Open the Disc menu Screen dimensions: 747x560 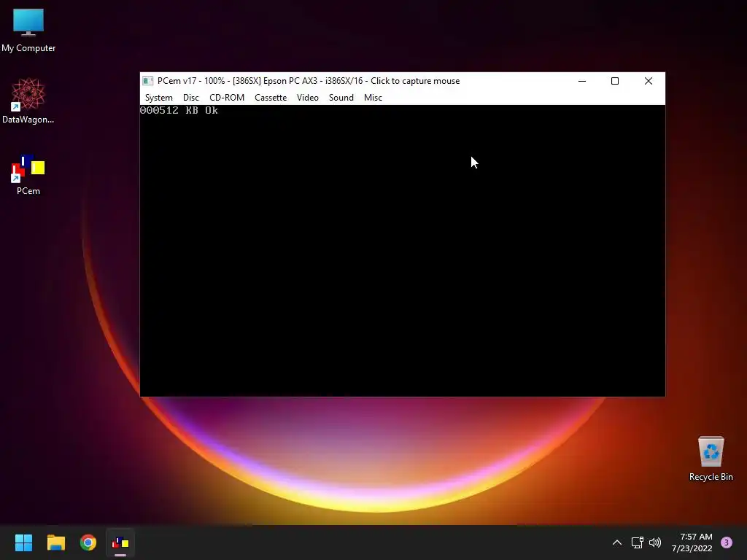(x=190, y=98)
